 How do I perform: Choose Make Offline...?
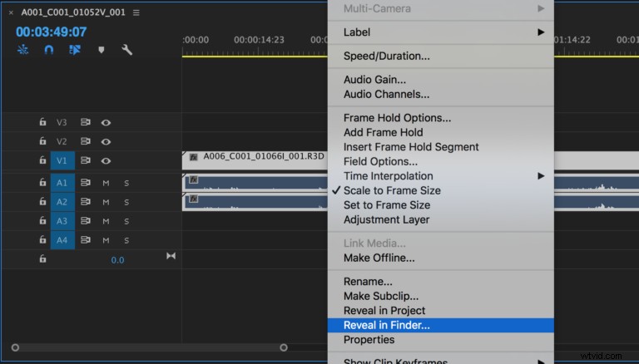tap(440, 258)
